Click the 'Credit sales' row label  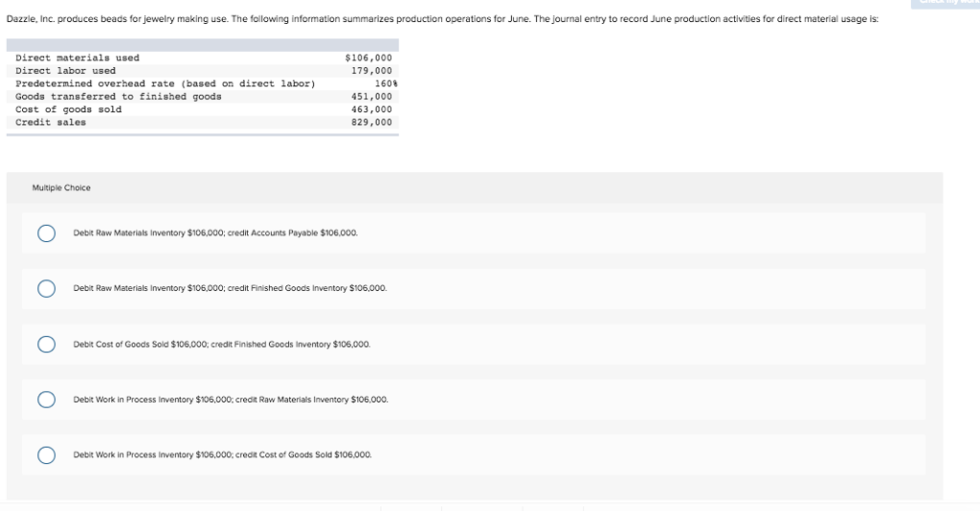pyautogui.click(x=51, y=122)
